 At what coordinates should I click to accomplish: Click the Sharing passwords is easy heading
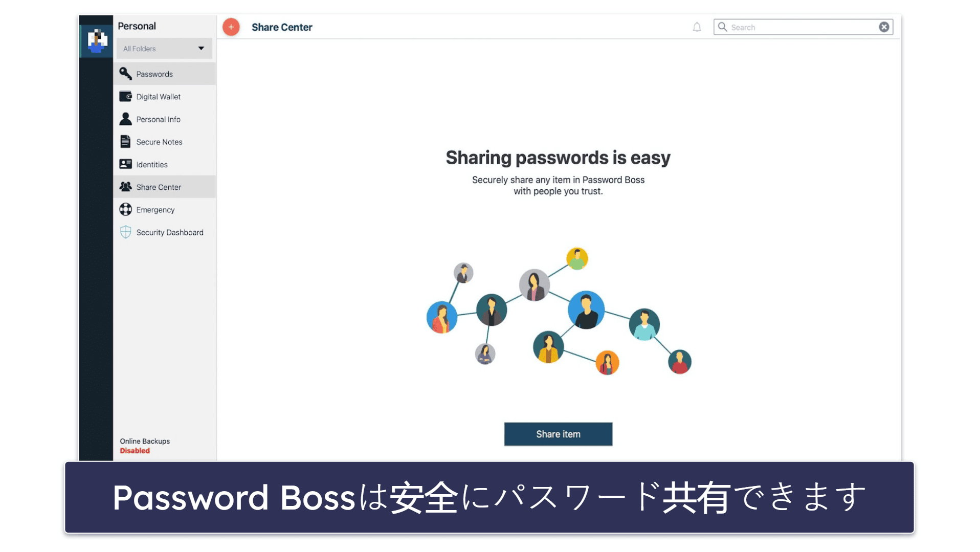click(558, 158)
